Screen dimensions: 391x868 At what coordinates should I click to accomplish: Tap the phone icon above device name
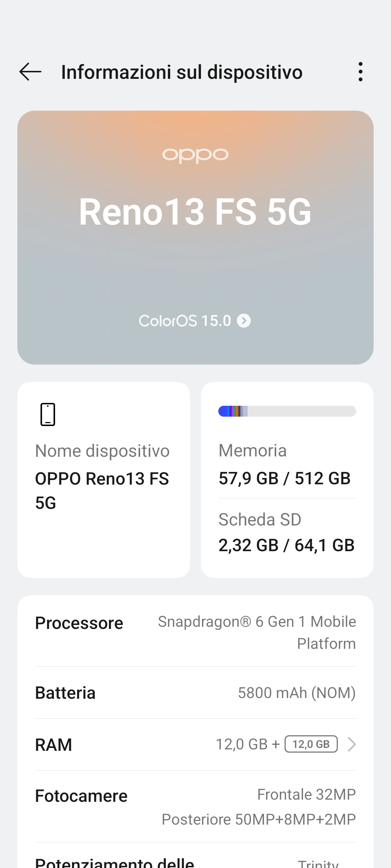click(48, 414)
